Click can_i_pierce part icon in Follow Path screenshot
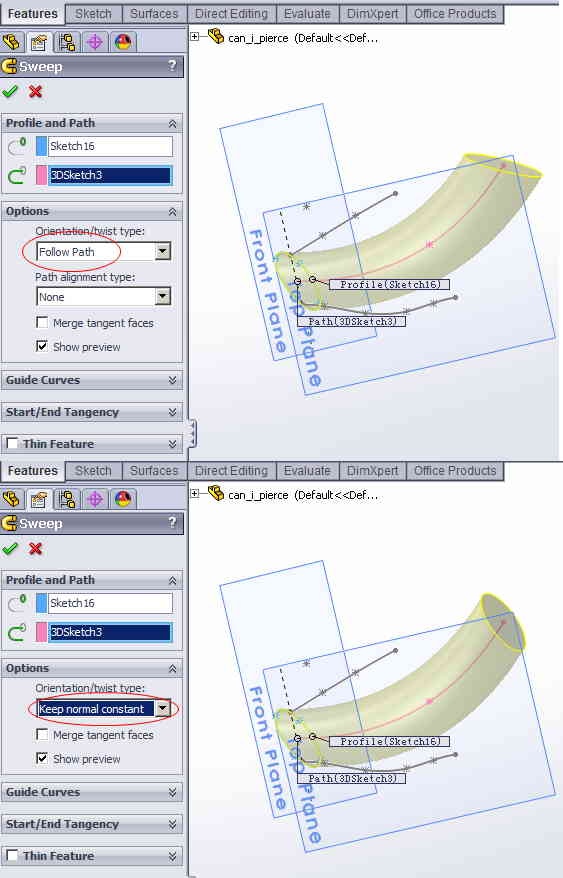The image size is (563, 878). [x=216, y=36]
